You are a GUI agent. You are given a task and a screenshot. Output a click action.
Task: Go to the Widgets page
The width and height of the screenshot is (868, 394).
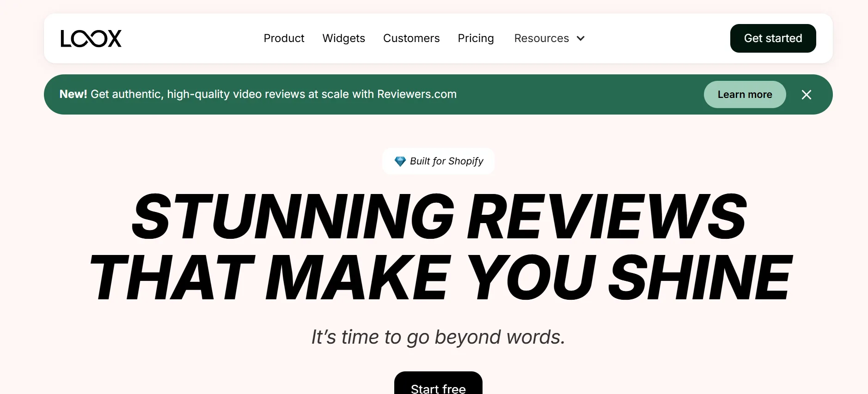pos(343,38)
